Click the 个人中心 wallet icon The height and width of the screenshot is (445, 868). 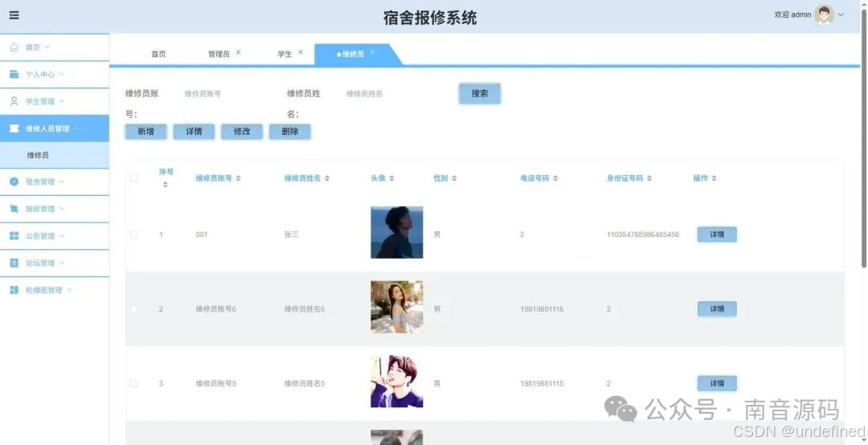pyautogui.click(x=14, y=74)
